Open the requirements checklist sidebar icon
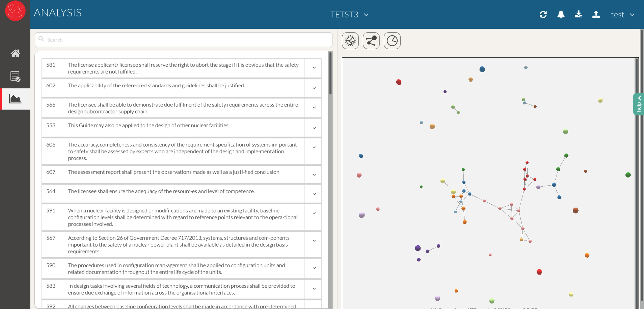The height and width of the screenshot is (309, 644). click(x=15, y=76)
